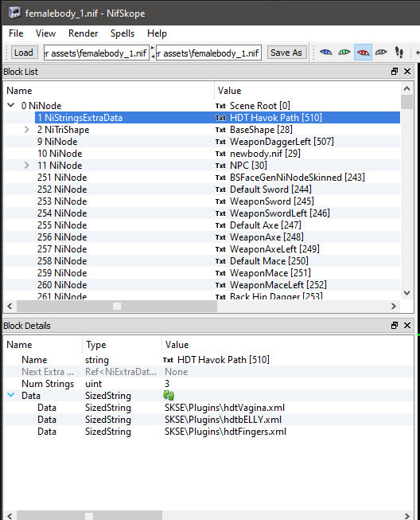
Task: Click Block Details horizontal scrollbar right arrow
Action: pos(407,516)
